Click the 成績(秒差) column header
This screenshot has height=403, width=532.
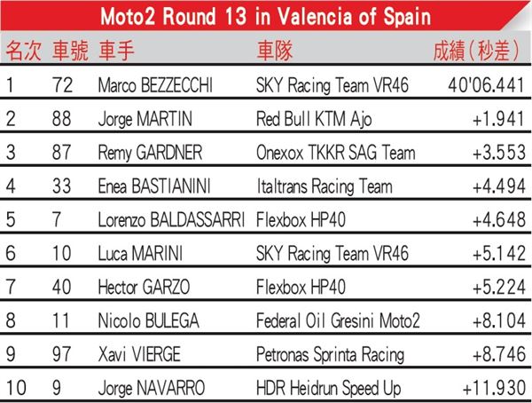tap(476, 51)
